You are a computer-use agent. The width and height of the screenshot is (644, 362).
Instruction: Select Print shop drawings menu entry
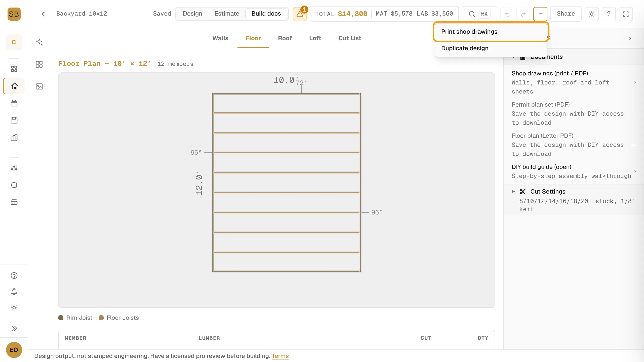(491, 32)
